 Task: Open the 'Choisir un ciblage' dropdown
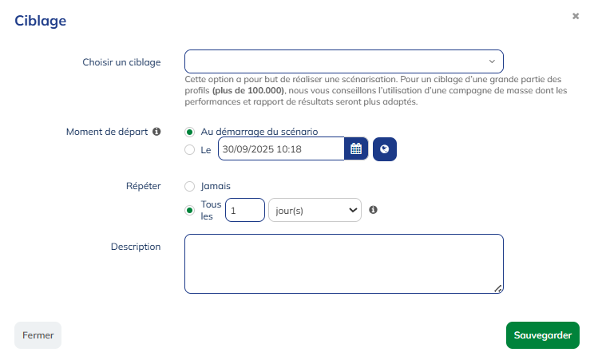pos(343,61)
